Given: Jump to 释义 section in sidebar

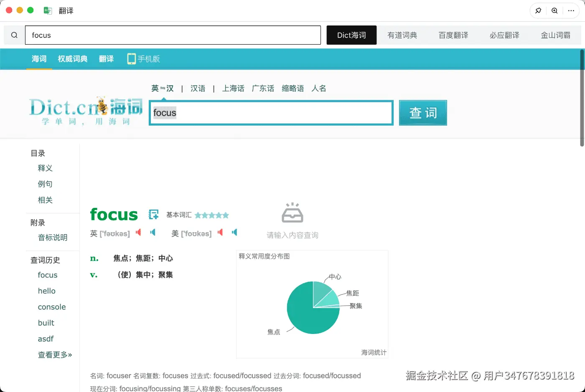Looking at the screenshot, I should pyautogui.click(x=45, y=168).
